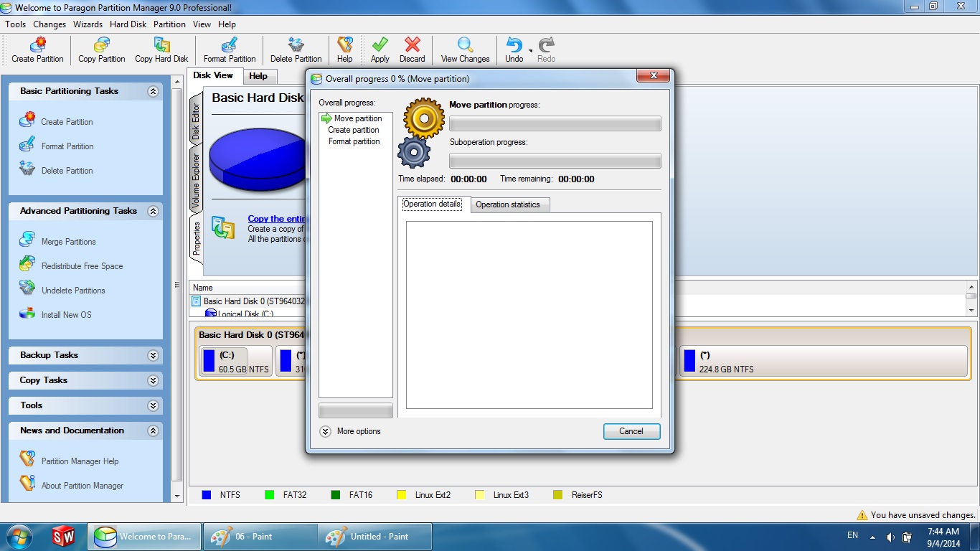Select the C: 60.5 GB NTFS partition
Viewport: 980px width, 551px height.
pyautogui.click(x=236, y=362)
